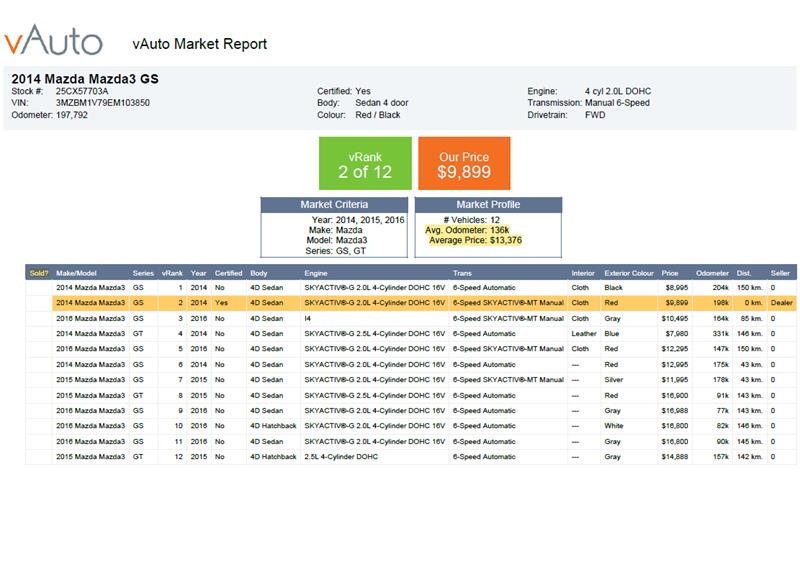Image resolution: width=800 pixels, height=580 pixels.
Task: Click price $7,980 in vRank 4 row
Action: pyautogui.click(x=677, y=334)
